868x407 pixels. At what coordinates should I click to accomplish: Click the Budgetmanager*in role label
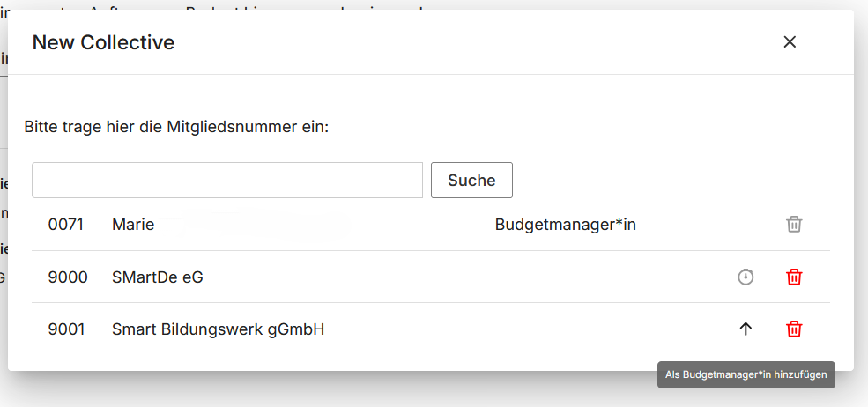tap(565, 225)
